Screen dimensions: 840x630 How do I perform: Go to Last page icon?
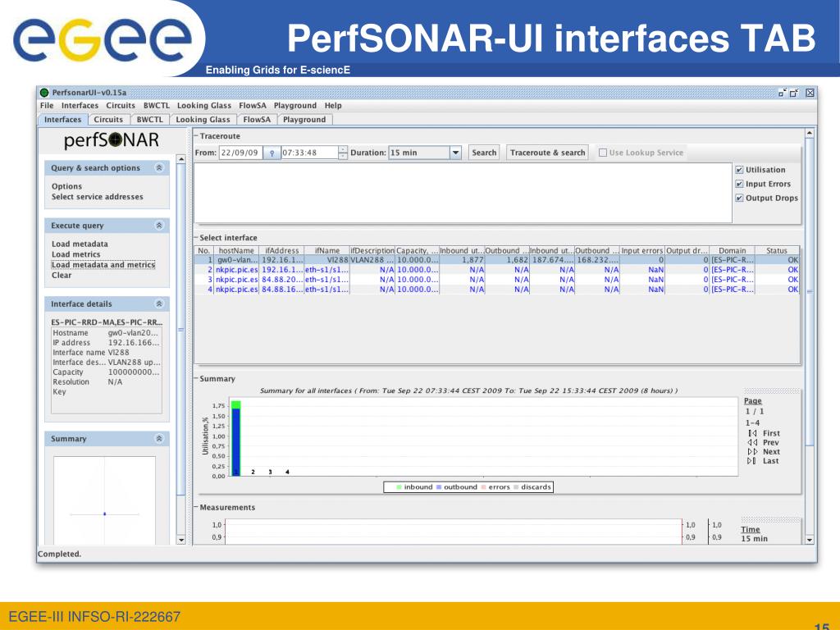(x=752, y=461)
